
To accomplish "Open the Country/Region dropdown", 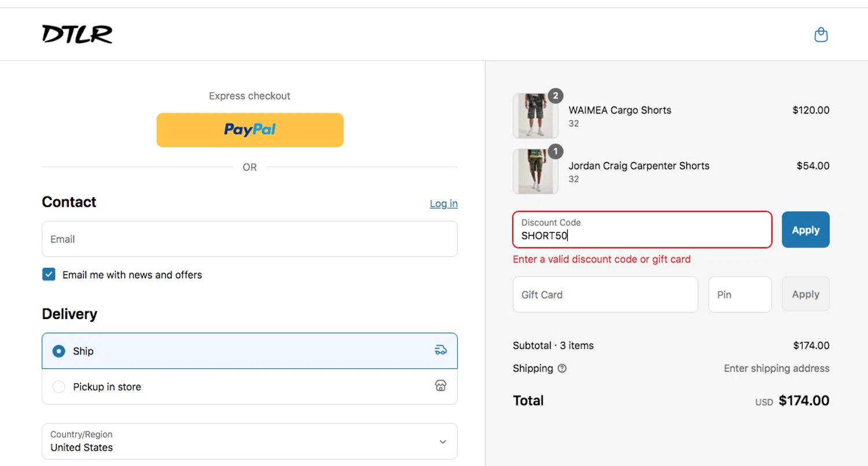I will pos(249,441).
